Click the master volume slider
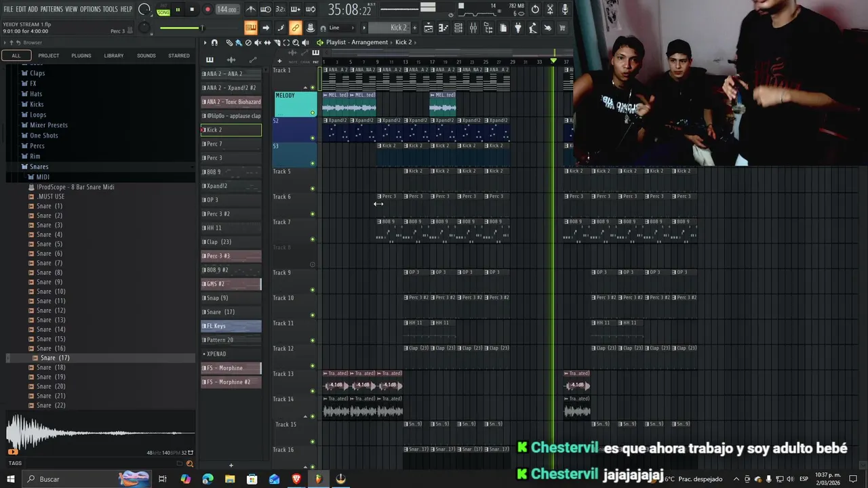Screen dimensions: 868x488 (182, 28)
